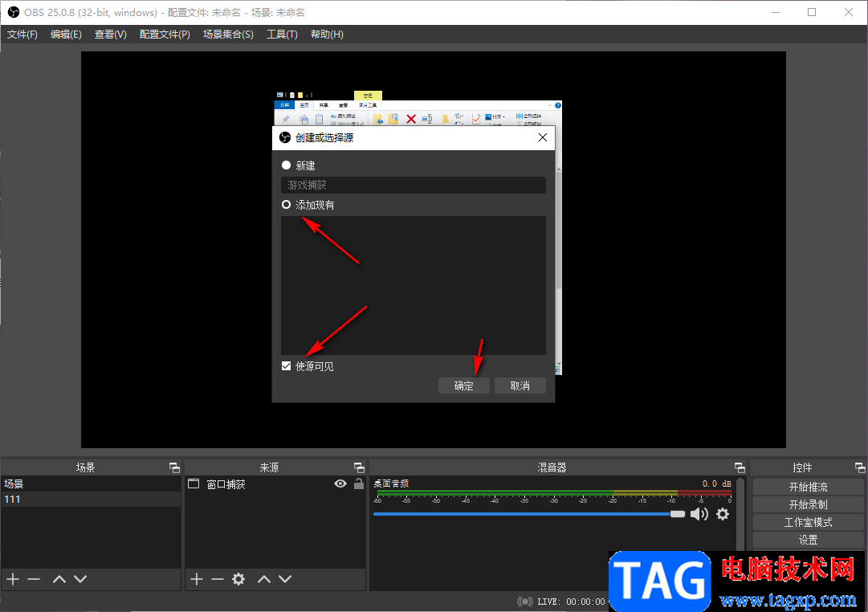868x612 pixels.
Task: Click the 游戏捕获 name input field
Action: (414, 185)
